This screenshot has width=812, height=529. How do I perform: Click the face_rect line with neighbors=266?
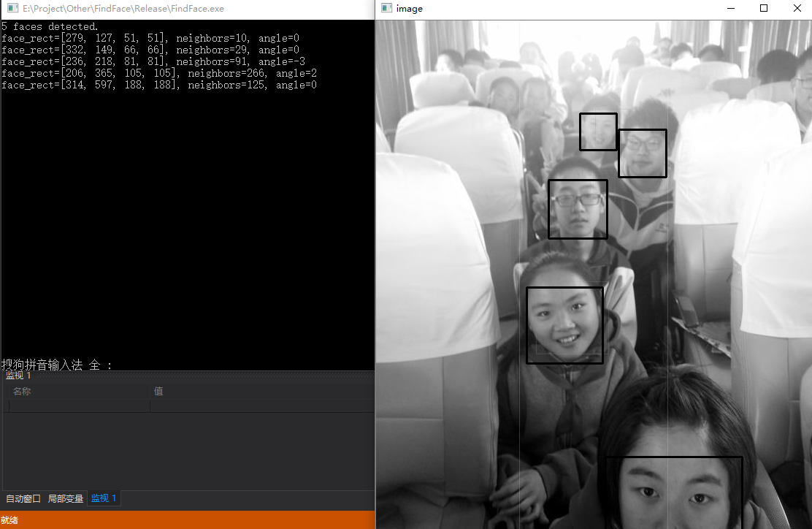(159, 73)
